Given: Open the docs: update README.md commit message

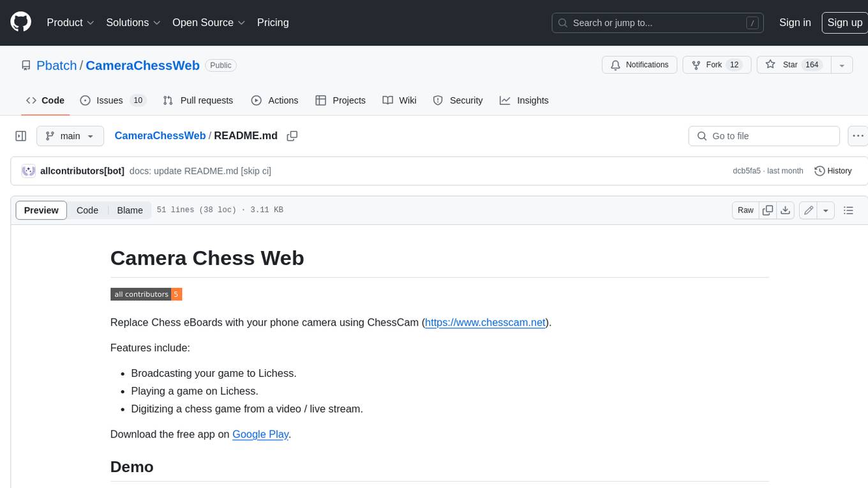Looking at the screenshot, I should coord(200,171).
